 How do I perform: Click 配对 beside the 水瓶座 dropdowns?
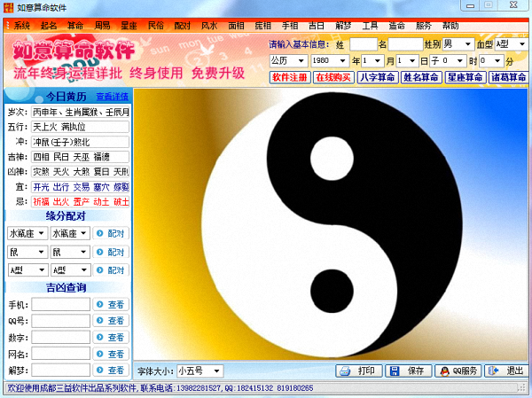(x=112, y=234)
